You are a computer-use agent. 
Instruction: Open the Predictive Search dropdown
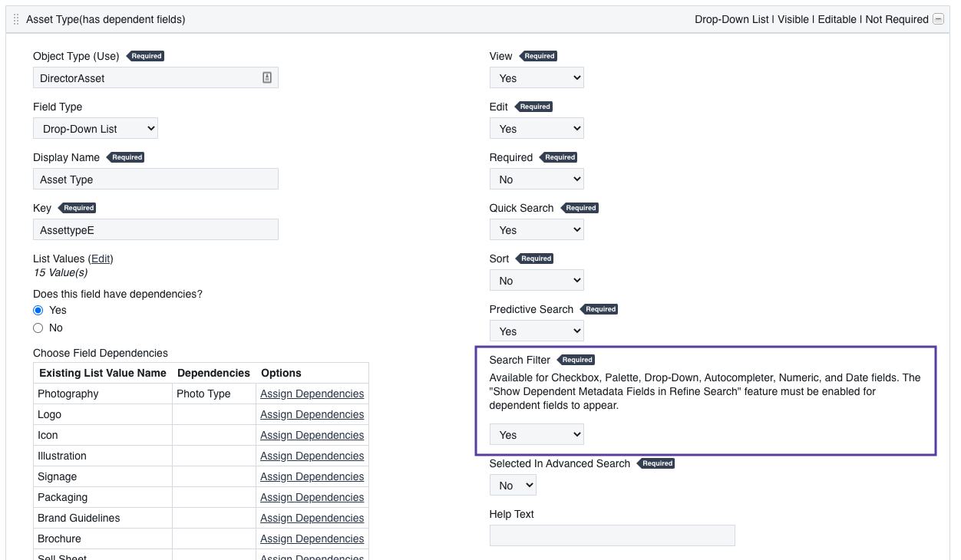[537, 330]
